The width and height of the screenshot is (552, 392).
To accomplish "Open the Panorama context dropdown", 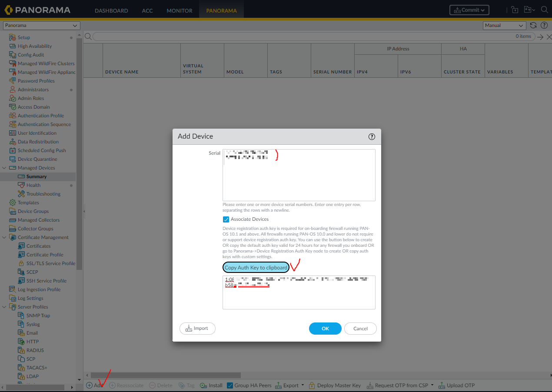I will (42, 26).
